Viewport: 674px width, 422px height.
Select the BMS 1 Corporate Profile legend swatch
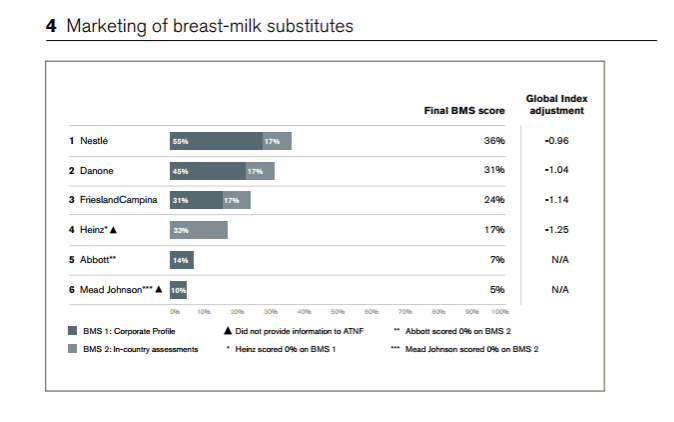point(73,329)
